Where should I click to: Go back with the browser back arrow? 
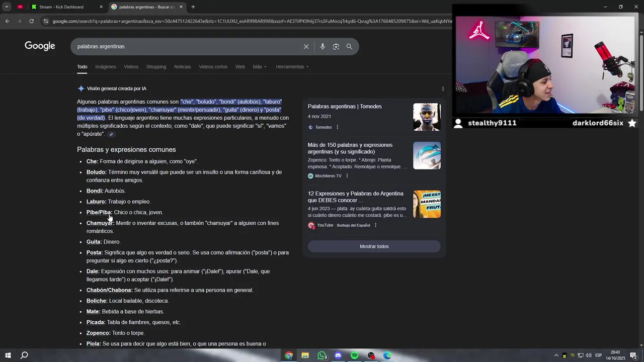point(7,21)
